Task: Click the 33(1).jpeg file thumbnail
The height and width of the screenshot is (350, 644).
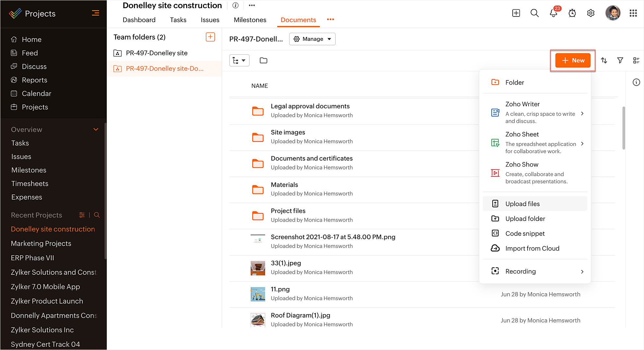Action: [x=258, y=268]
